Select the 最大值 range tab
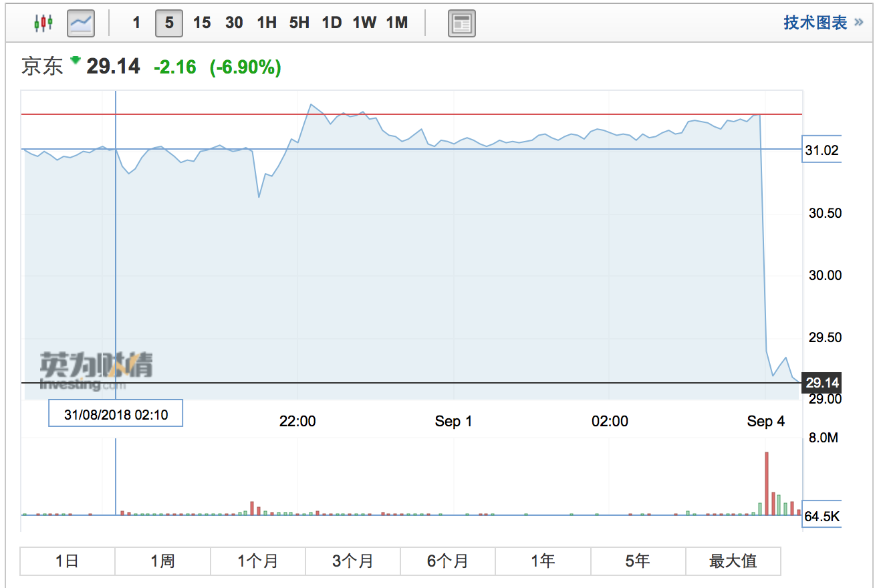Screen dimensions: 877x588 [x=733, y=561]
